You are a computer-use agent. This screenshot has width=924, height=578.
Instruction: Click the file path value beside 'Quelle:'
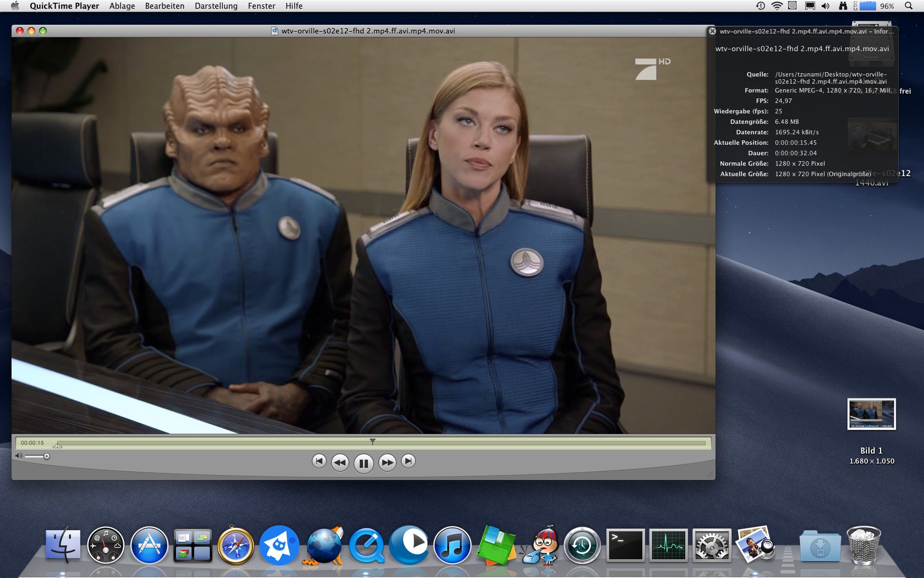point(831,78)
